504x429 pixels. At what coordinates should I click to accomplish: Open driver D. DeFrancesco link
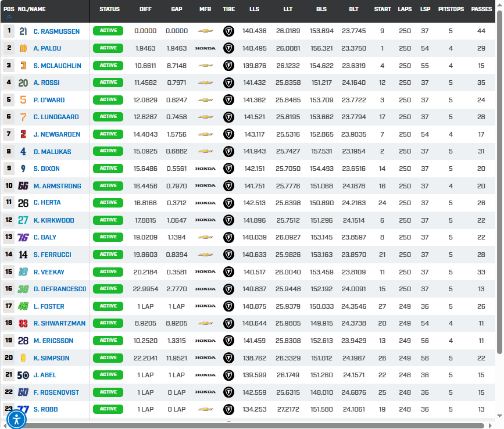coord(60,289)
